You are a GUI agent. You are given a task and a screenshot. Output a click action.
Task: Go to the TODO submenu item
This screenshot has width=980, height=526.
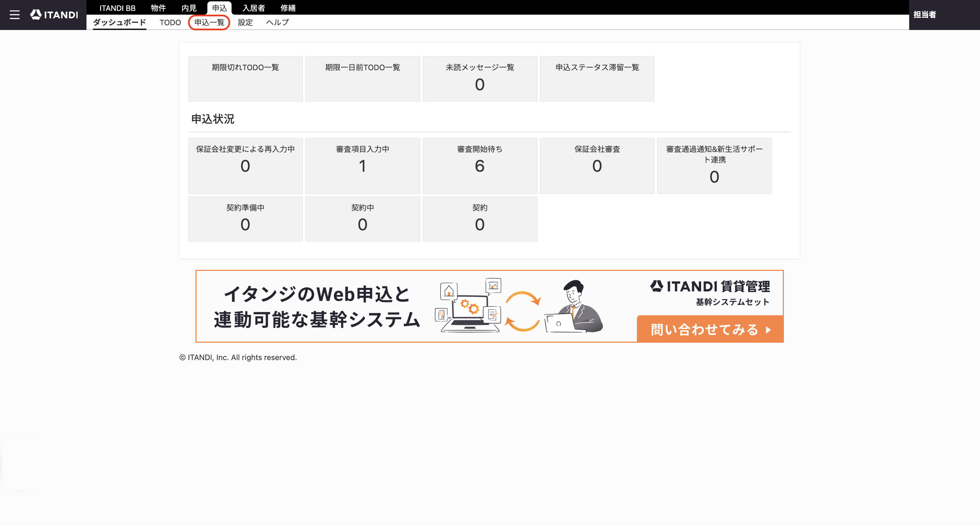coord(170,22)
